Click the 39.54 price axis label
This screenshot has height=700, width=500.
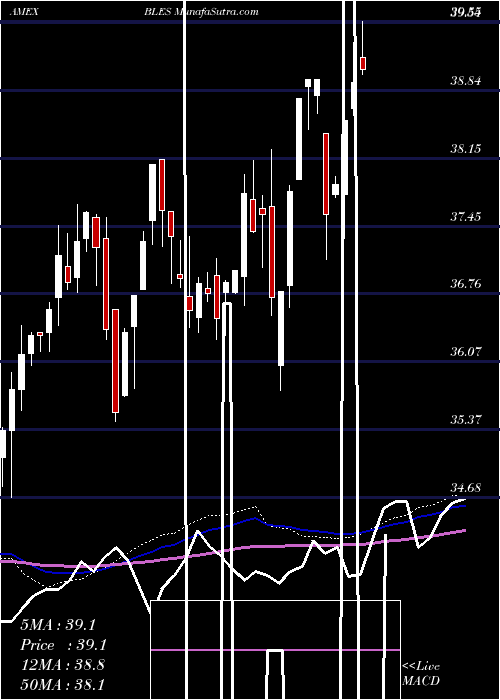point(465,13)
